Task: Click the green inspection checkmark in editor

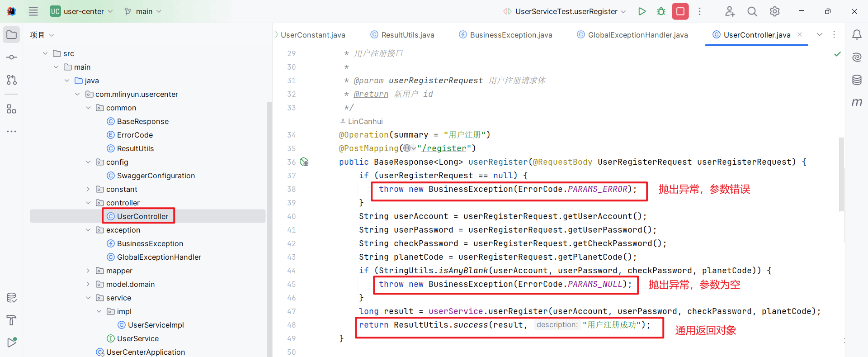Action: [x=837, y=54]
